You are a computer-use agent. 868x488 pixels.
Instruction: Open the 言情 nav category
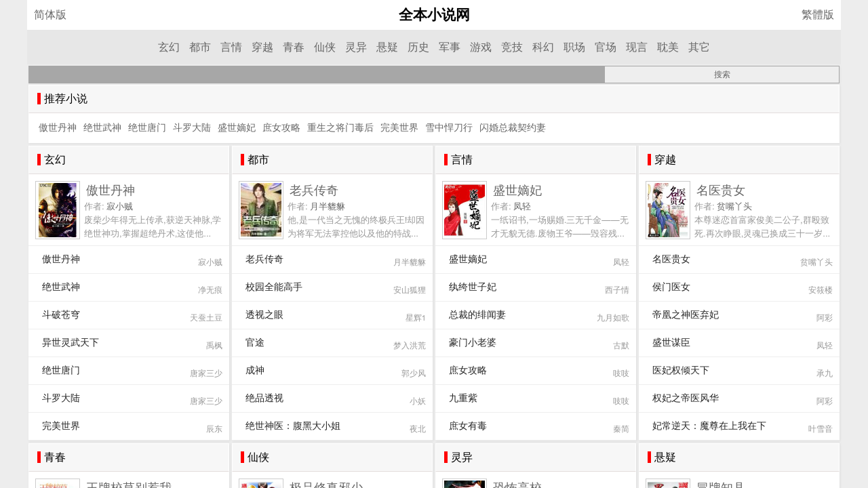(x=231, y=47)
